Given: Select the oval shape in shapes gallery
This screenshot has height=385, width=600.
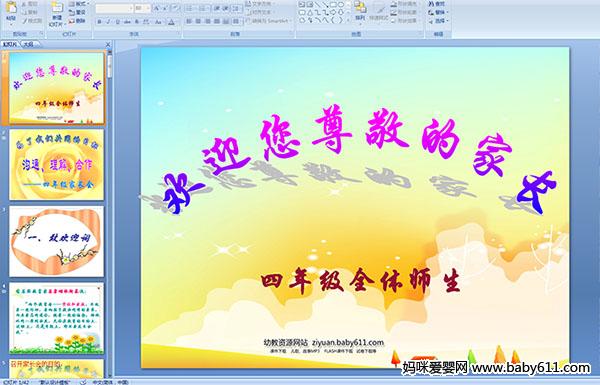Looking at the screenshot, I should coord(341,5).
